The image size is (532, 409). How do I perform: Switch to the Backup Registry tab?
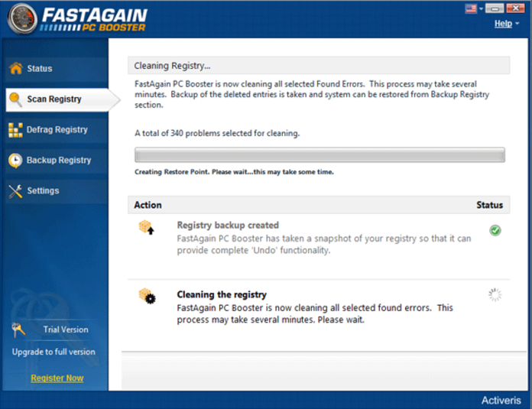[x=58, y=161]
